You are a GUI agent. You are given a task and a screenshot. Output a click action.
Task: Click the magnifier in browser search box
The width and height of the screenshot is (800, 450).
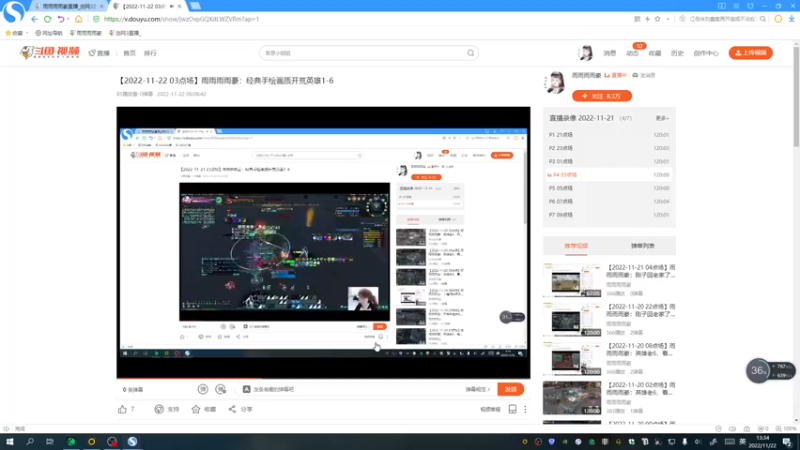763,19
